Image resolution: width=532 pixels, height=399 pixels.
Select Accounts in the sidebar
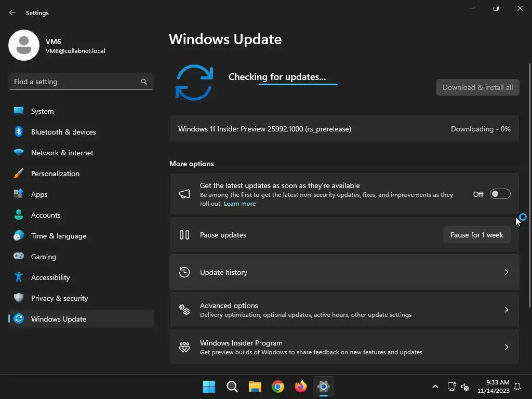81,215
